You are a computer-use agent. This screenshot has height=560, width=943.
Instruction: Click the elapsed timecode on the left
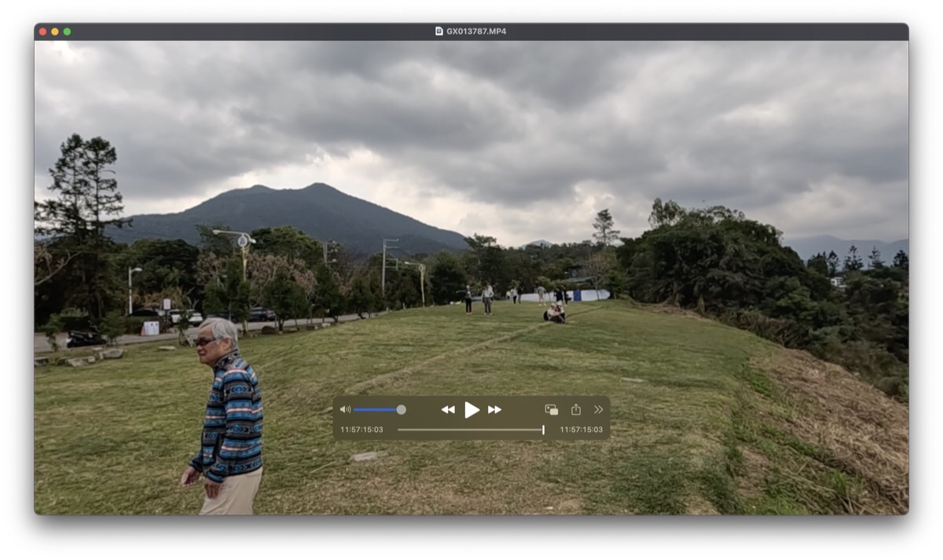[x=361, y=430]
